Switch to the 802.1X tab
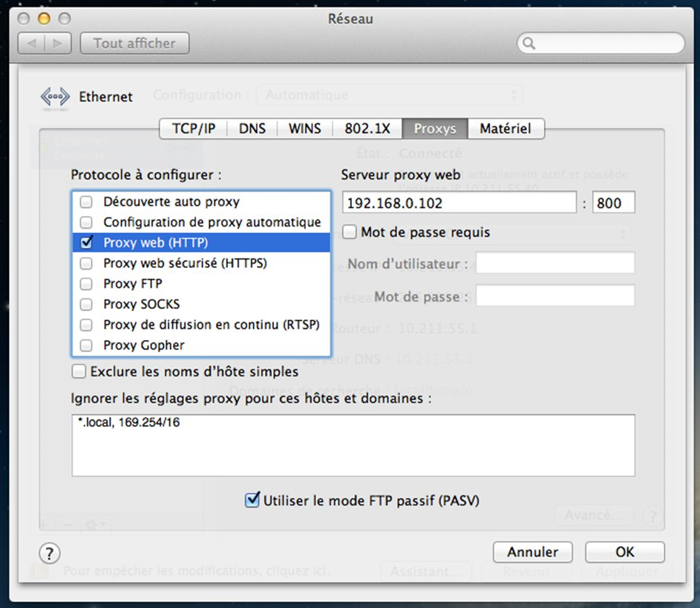700x608 pixels. (367, 128)
